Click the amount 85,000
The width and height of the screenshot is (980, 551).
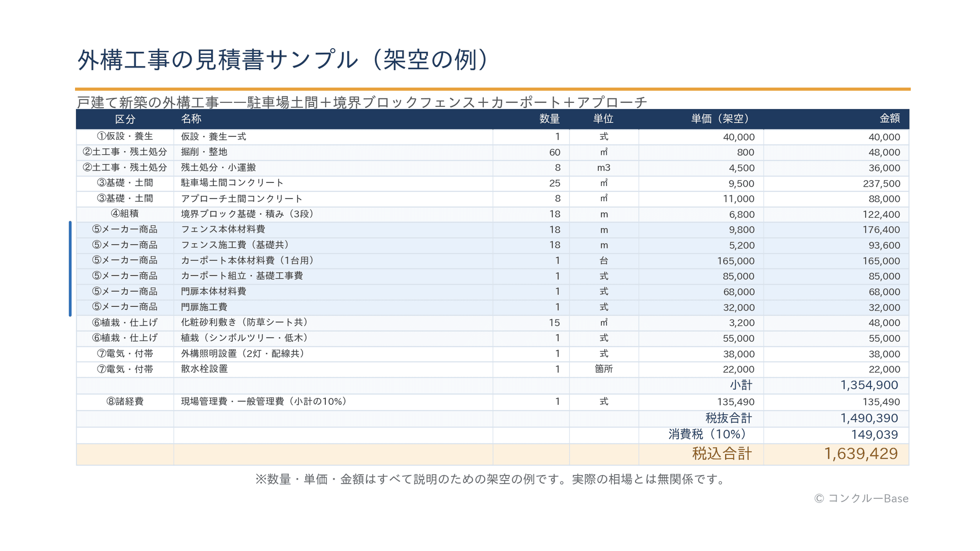coord(884,277)
